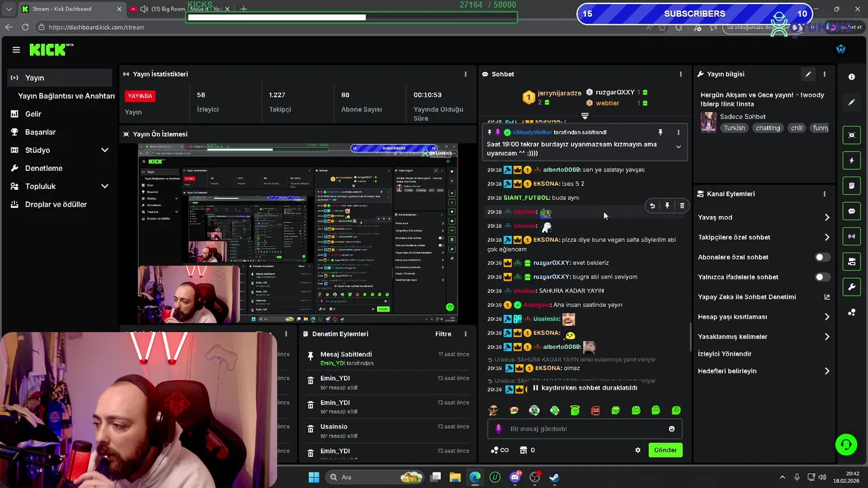Open Yapay Zeka ile Sohbet Denetimi link
Viewport: 868px width, 488px height.
[x=764, y=297]
